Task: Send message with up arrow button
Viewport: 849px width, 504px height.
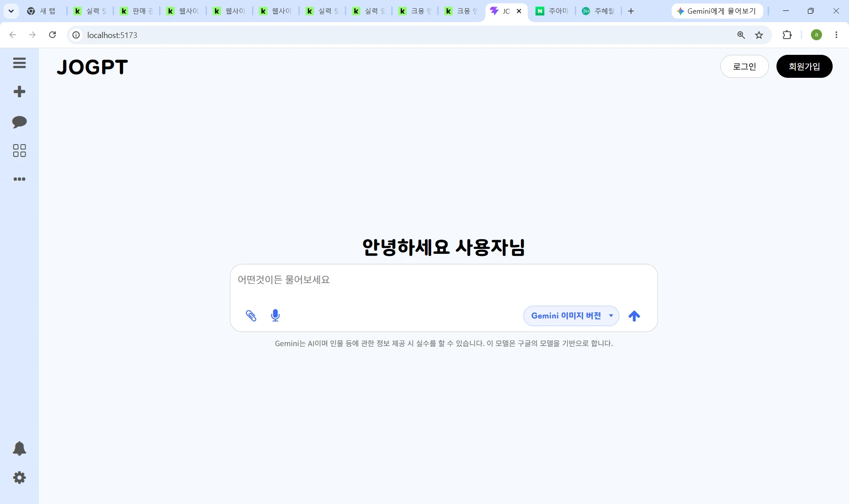Action: pos(634,316)
